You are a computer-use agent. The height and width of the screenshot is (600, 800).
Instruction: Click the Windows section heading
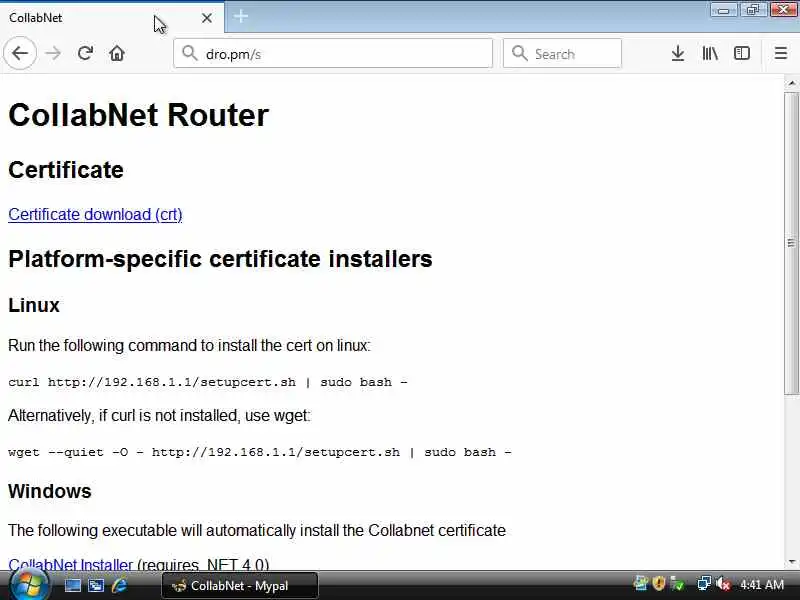(49, 491)
